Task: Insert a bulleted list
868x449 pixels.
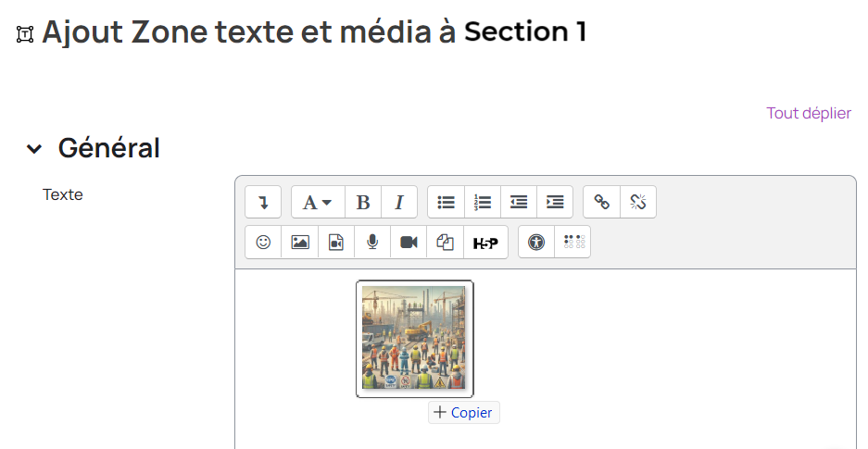Action: pyautogui.click(x=447, y=202)
